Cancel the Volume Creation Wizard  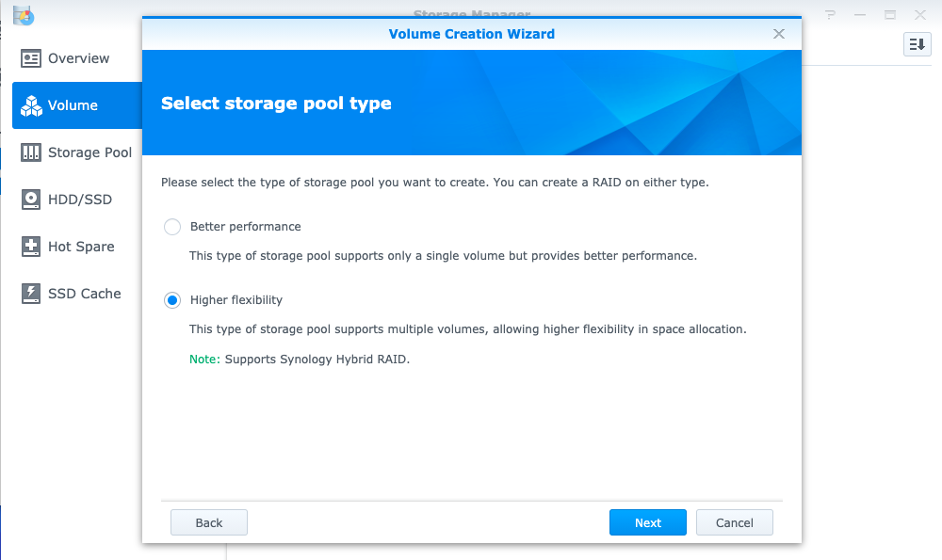[734, 522]
